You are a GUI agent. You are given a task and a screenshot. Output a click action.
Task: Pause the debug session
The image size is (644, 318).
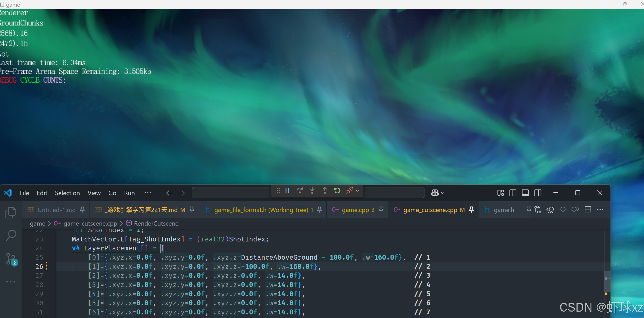point(287,191)
